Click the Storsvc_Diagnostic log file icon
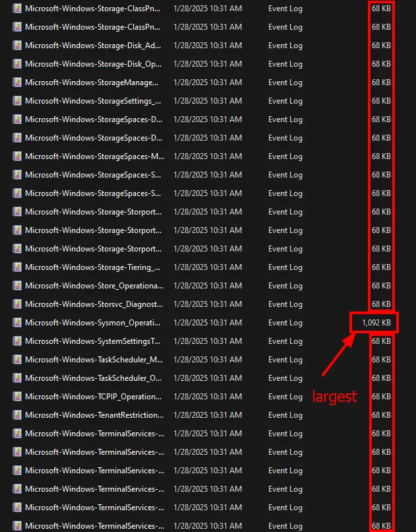The height and width of the screenshot is (532, 416). 18,304
